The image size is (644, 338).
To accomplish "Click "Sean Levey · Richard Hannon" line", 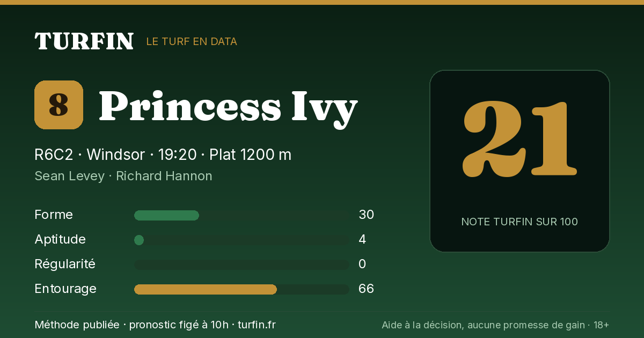I will click(123, 176).
